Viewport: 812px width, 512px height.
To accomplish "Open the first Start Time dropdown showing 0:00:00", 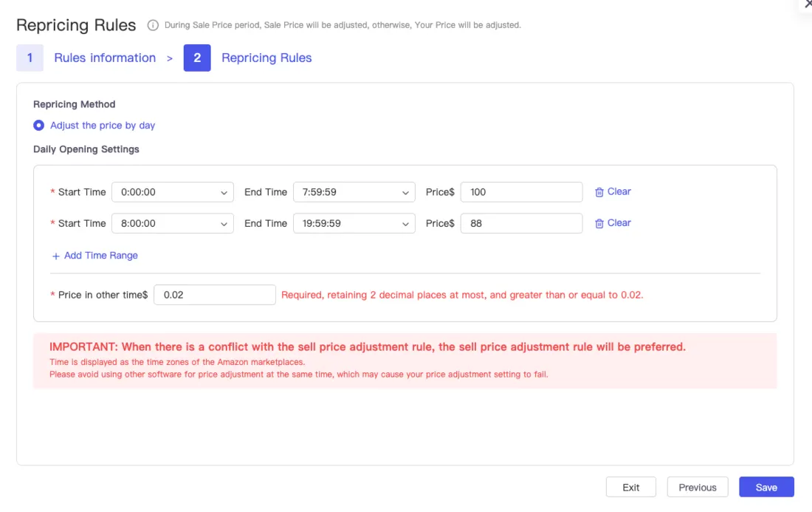I will click(172, 191).
